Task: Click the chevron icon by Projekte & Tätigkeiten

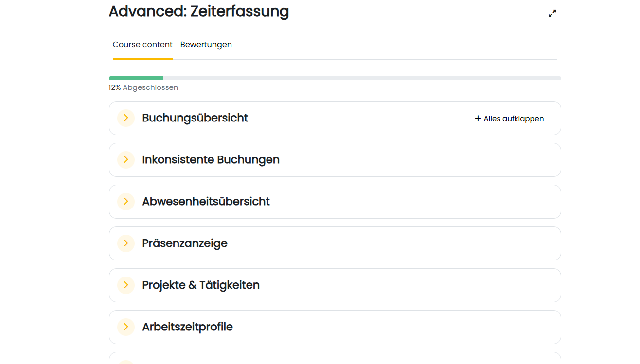Action: pyautogui.click(x=126, y=285)
